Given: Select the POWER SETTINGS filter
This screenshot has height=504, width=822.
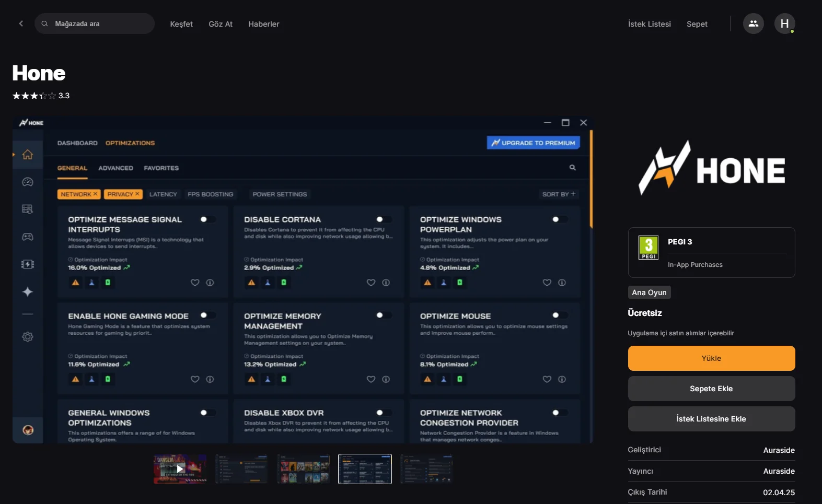Looking at the screenshot, I should click(x=280, y=194).
